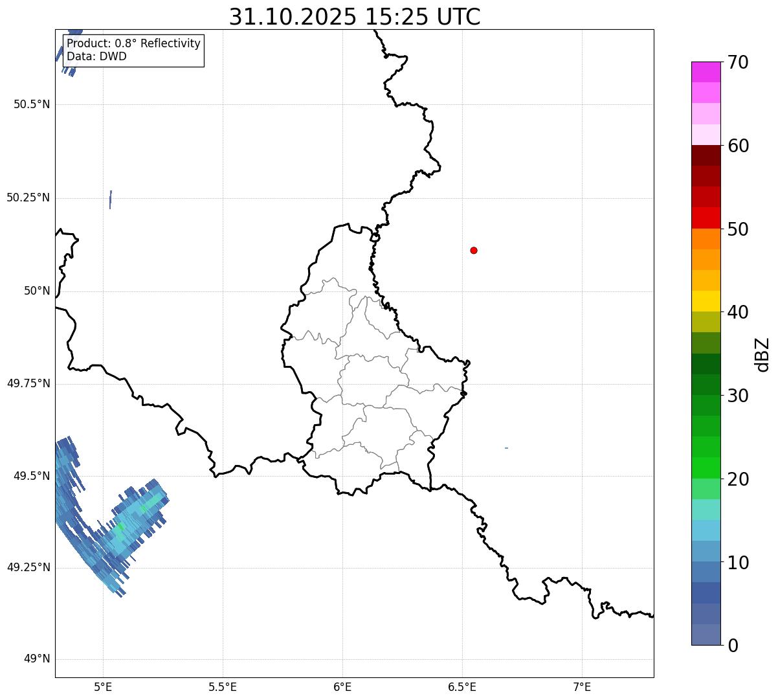Click the 49.5°N latitude label
Viewport: 778px width, 700px height.
[x=32, y=476]
